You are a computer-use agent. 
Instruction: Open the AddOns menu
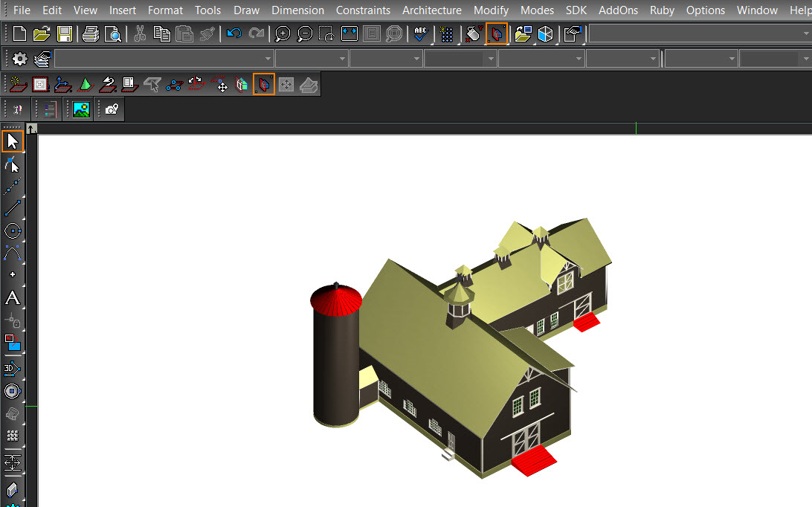[619, 10]
